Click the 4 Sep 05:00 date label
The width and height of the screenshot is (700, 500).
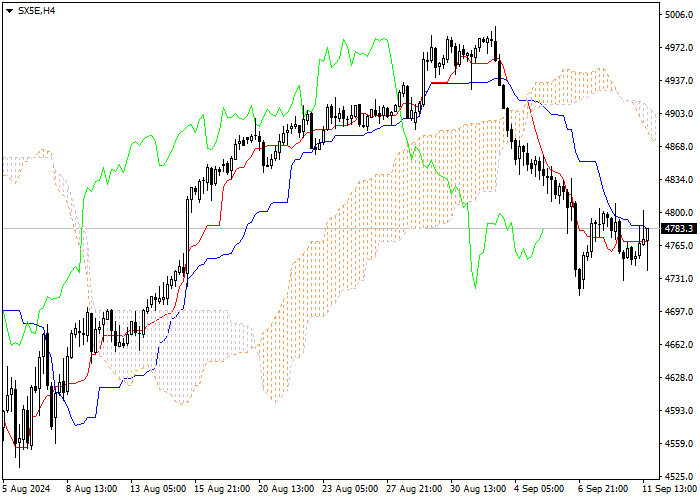click(539, 489)
